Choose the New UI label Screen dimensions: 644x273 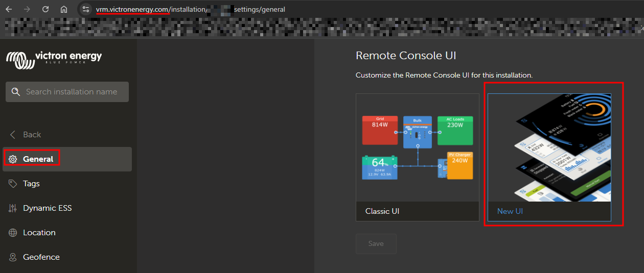click(510, 211)
